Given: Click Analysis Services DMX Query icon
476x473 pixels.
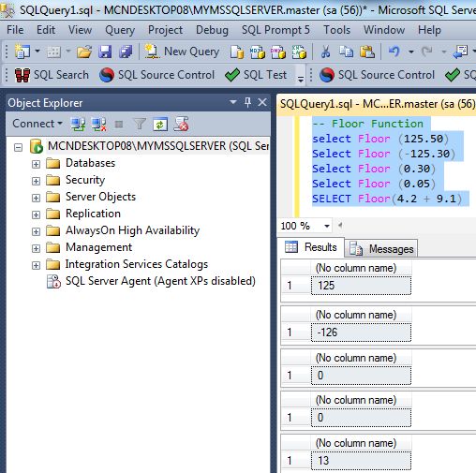Looking at the screenshot, I should (x=278, y=52).
